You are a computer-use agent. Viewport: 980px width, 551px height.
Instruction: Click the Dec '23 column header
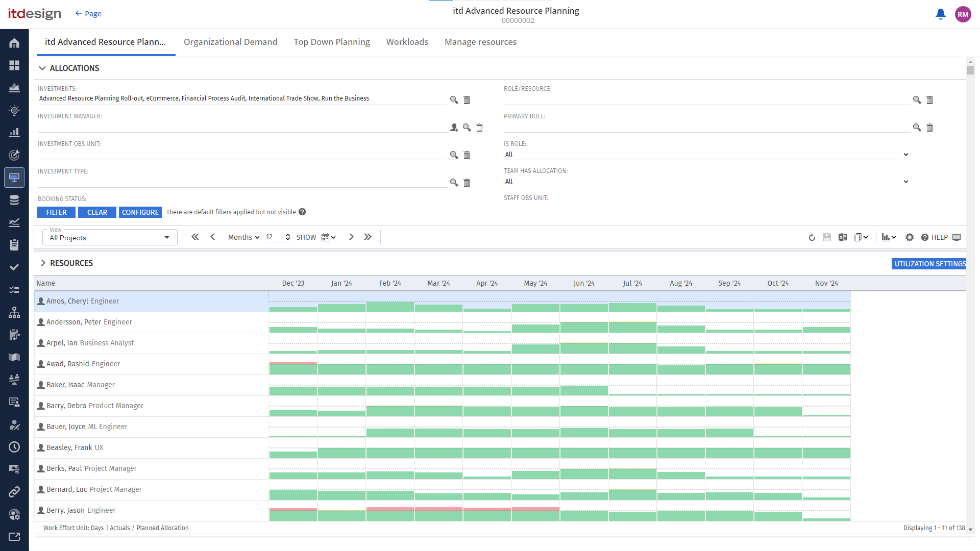pos(293,283)
